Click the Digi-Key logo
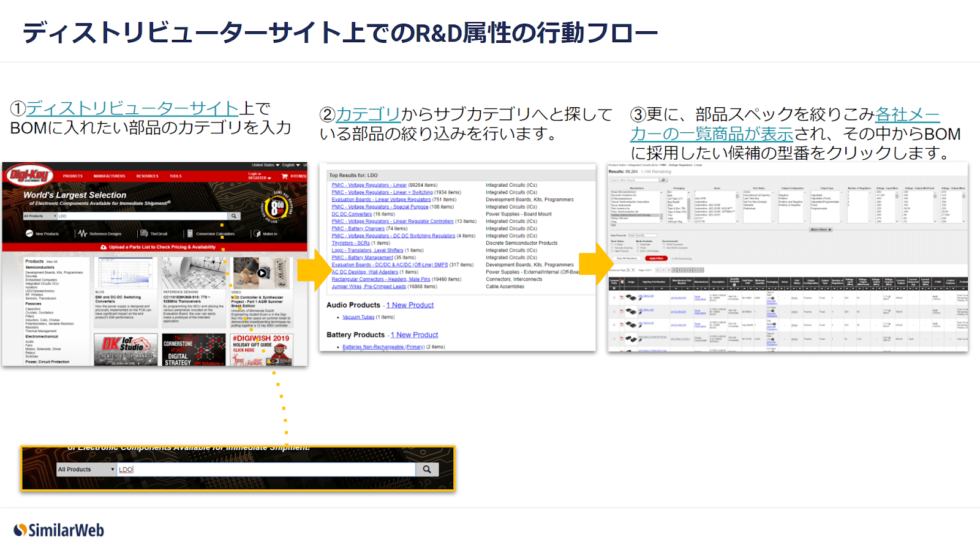This screenshot has width=980, height=551. 28,176
